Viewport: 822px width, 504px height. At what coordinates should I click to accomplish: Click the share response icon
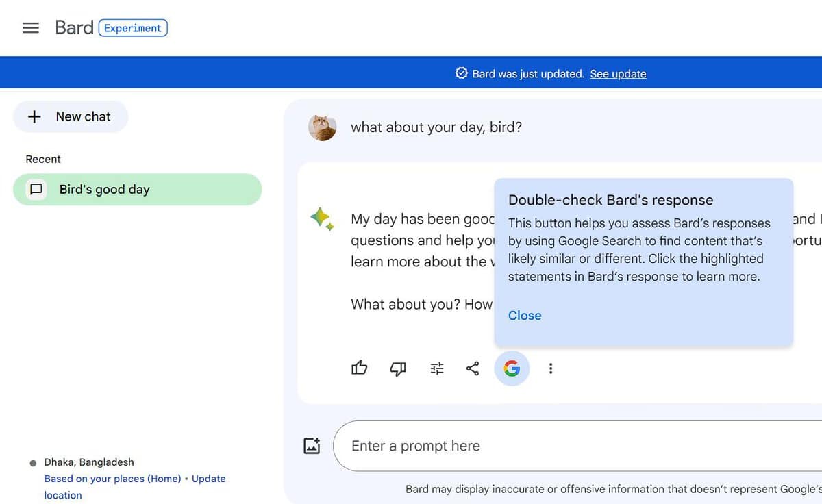pyautogui.click(x=473, y=368)
